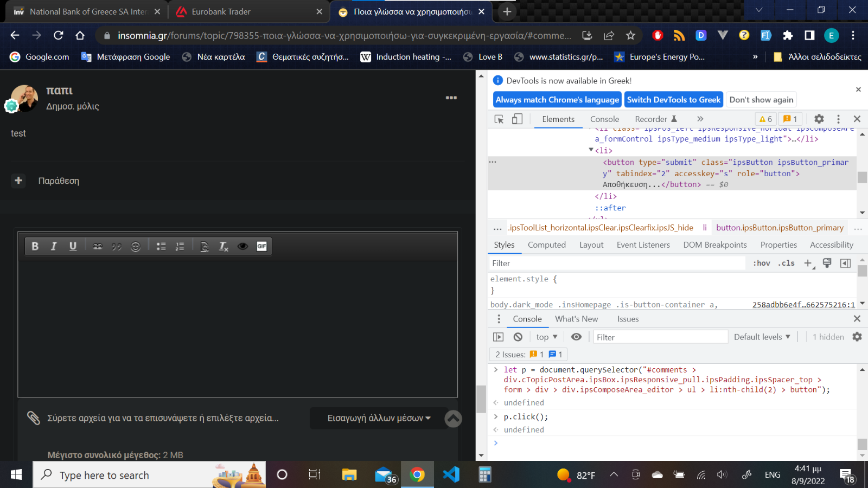This screenshot has width=868, height=488.
Task: Open DevTools customize three-dot menu
Action: point(838,119)
